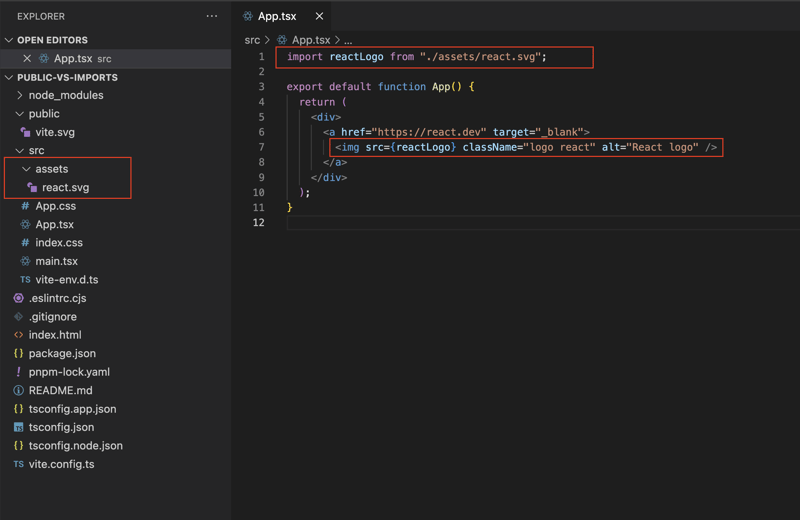Select the App.tsx editor tab

point(277,16)
